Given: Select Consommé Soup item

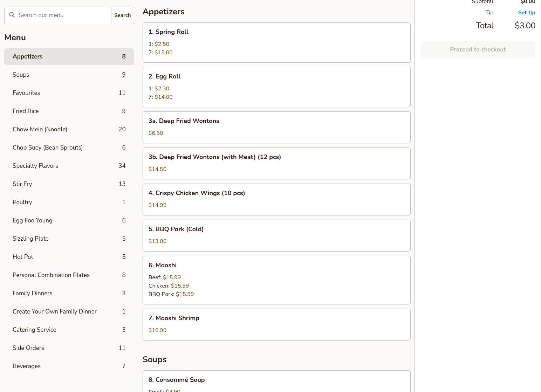Looking at the screenshot, I should tap(276, 382).
